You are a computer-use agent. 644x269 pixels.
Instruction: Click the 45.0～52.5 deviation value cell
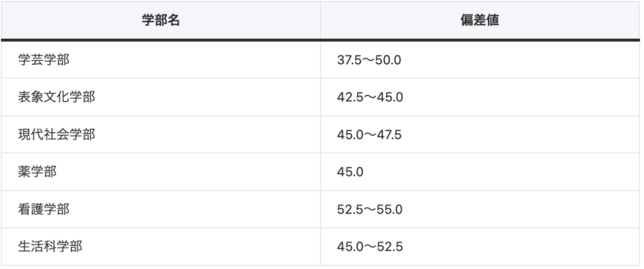pos(370,246)
